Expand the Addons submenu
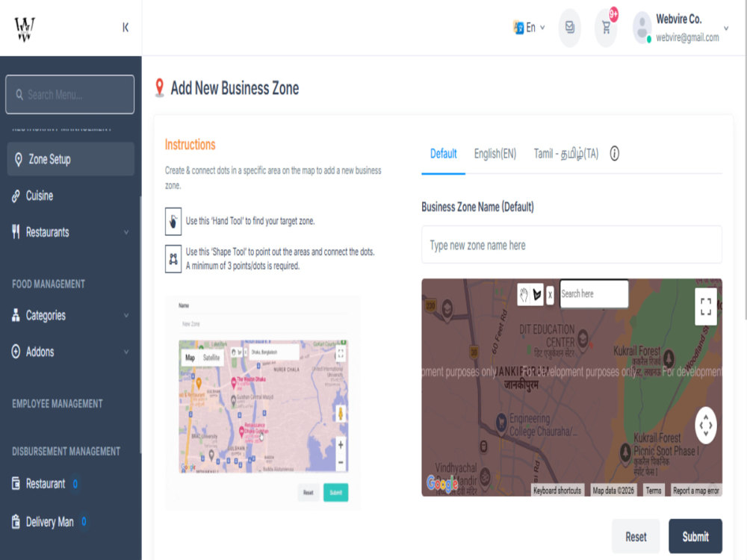Viewport: 747px width, 560px height. tap(126, 352)
